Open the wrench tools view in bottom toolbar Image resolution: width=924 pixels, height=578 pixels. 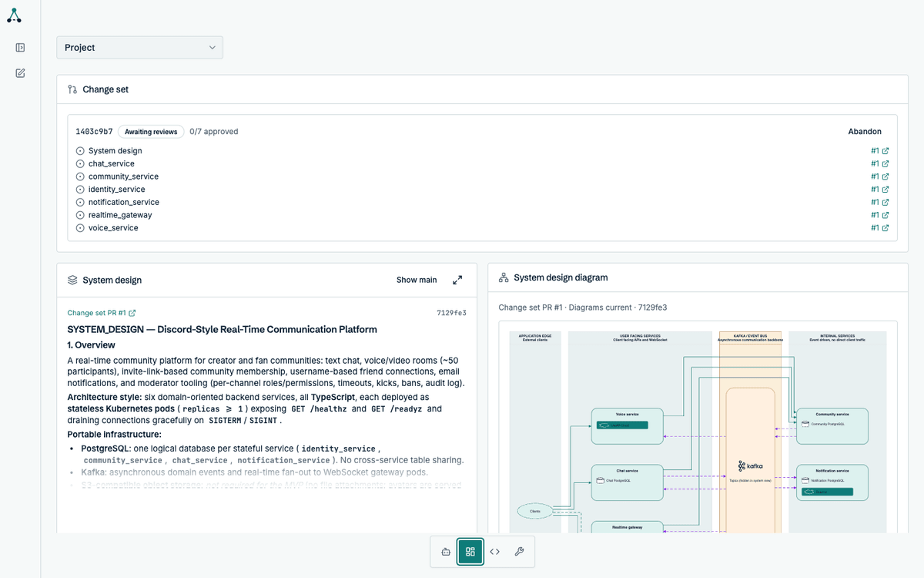coord(519,552)
